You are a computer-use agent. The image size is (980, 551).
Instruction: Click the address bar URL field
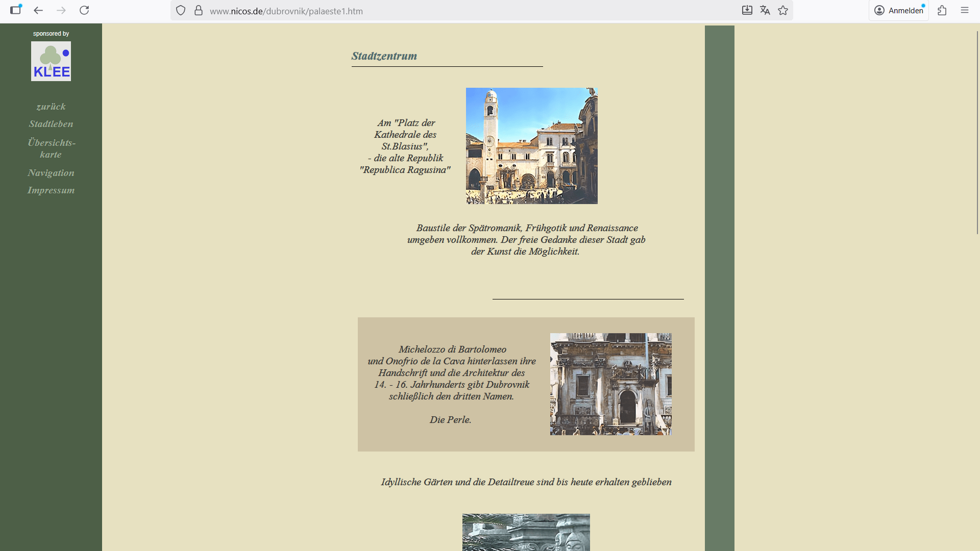click(459, 11)
